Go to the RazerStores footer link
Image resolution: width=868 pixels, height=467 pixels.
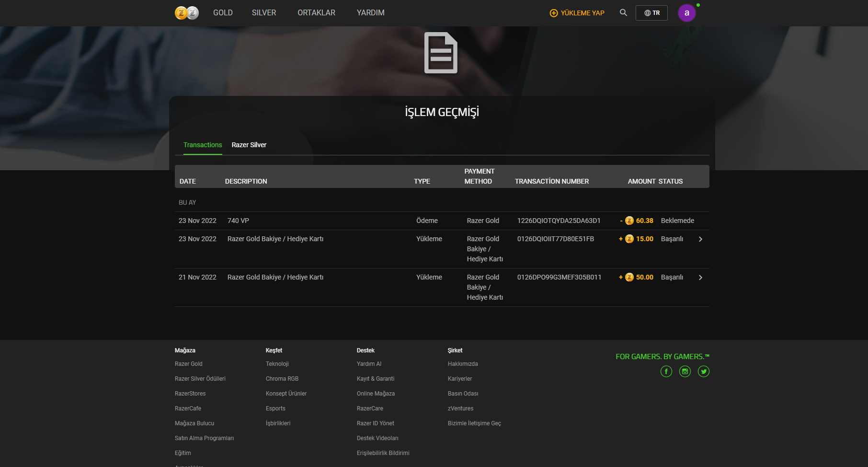pos(190,394)
